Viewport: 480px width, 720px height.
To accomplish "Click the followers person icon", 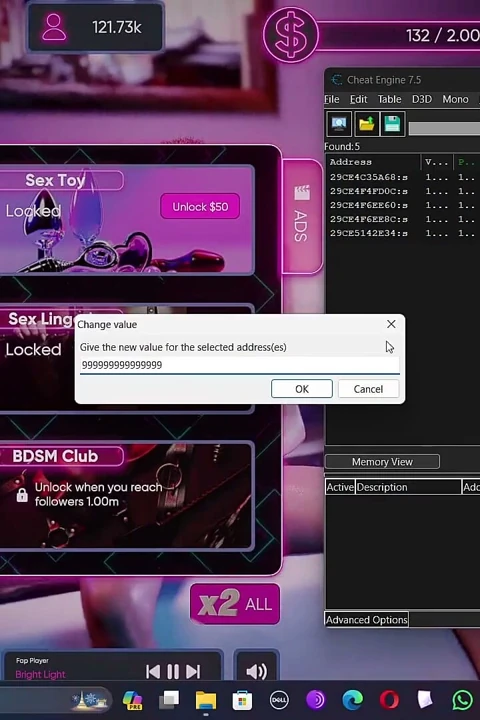I will coord(54,28).
